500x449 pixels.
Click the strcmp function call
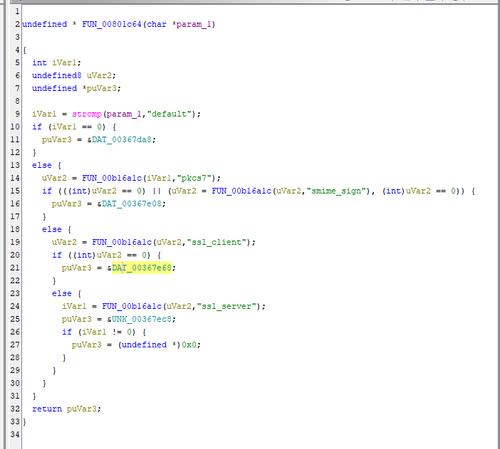(87, 114)
